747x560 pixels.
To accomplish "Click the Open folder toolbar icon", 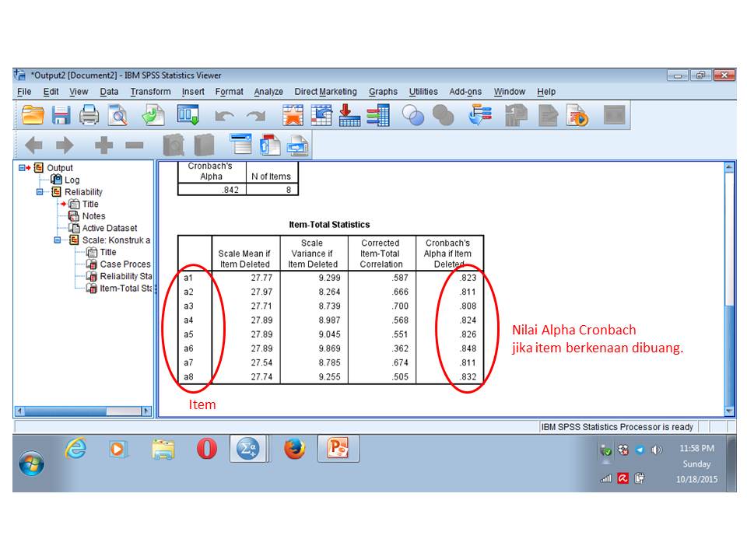I will pyautogui.click(x=33, y=115).
